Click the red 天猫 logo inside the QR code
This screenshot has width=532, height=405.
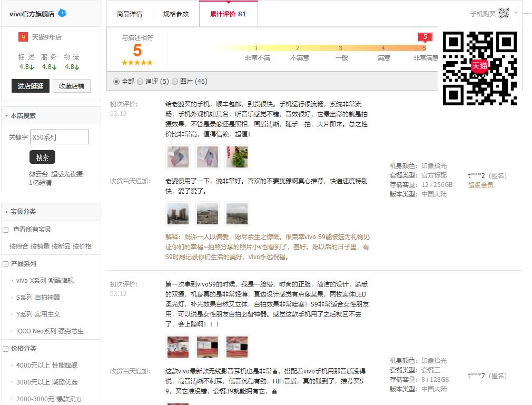pos(479,66)
